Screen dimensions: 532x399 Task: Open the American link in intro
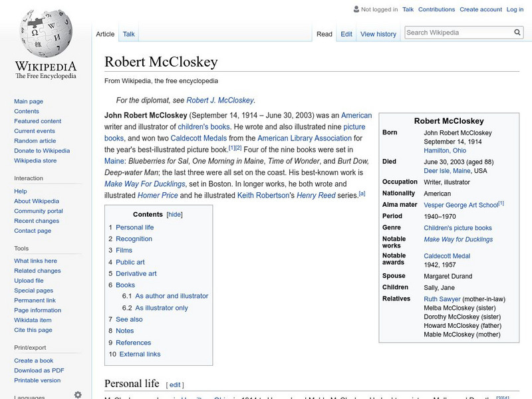pyautogui.click(x=356, y=115)
